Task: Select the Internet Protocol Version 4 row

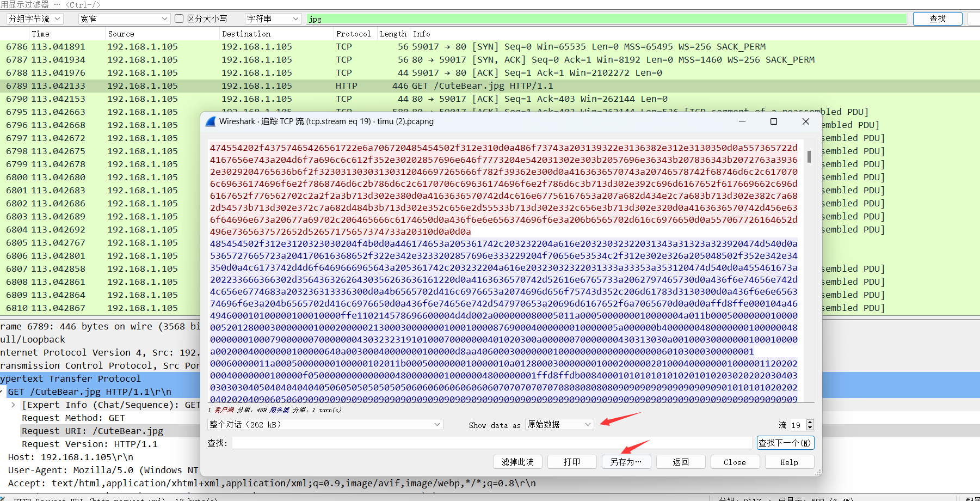Action: click(x=100, y=353)
